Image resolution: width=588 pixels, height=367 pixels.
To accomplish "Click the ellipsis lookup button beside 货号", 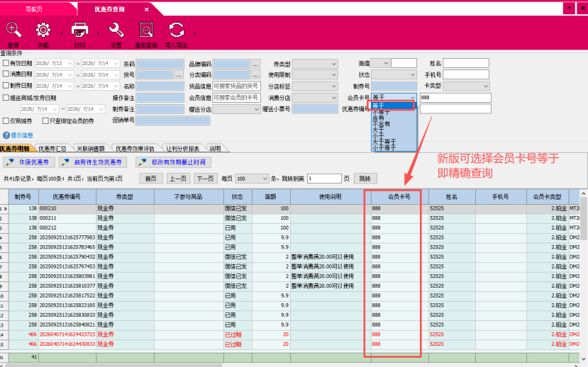I will tap(179, 75).
